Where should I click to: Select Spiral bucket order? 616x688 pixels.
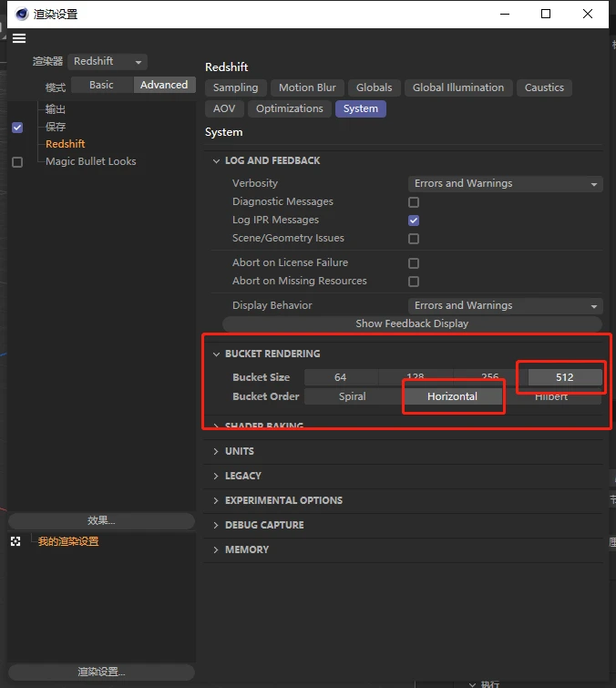point(352,397)
